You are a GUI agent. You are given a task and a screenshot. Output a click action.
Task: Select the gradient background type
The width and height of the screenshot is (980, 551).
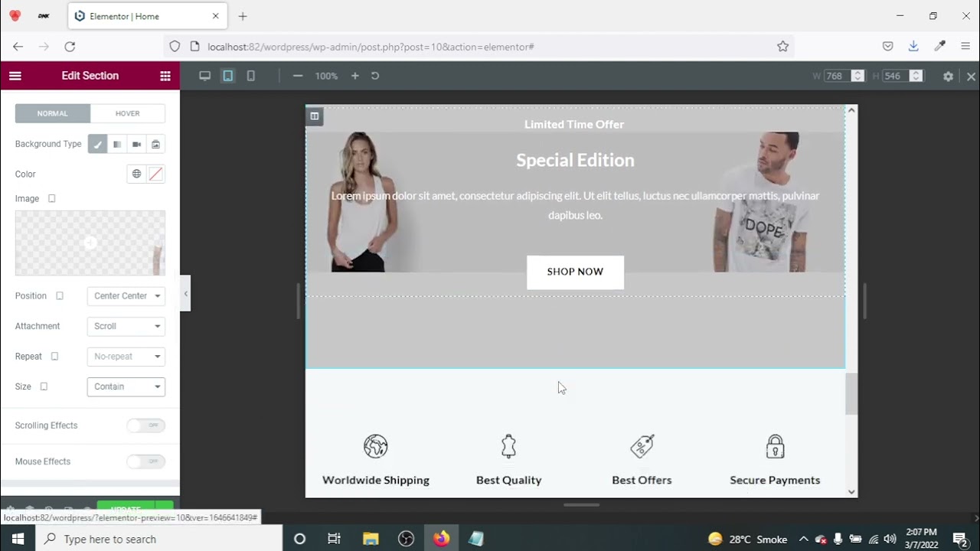117,144
